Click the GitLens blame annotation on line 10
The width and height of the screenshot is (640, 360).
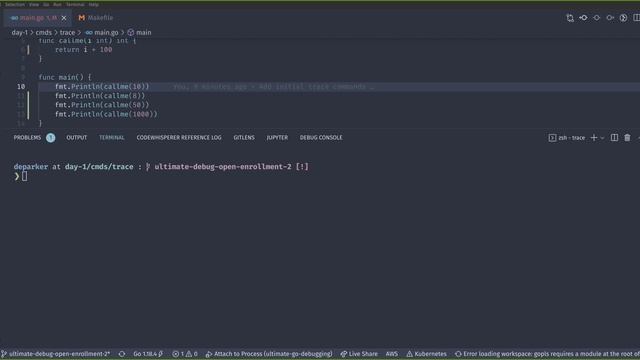click(x=273, y=87)
